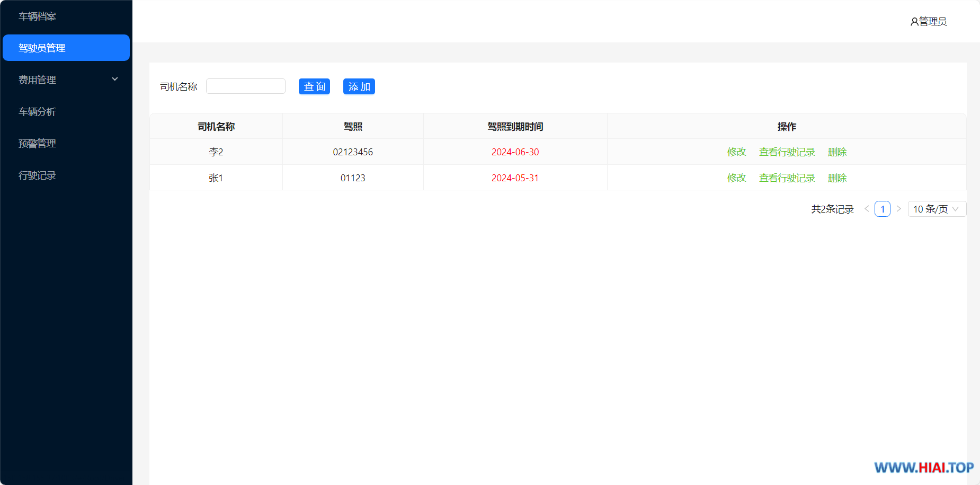Click the 管理员 user icon
The height and width of the screenshot is (485, 980).
click(914, 22)
